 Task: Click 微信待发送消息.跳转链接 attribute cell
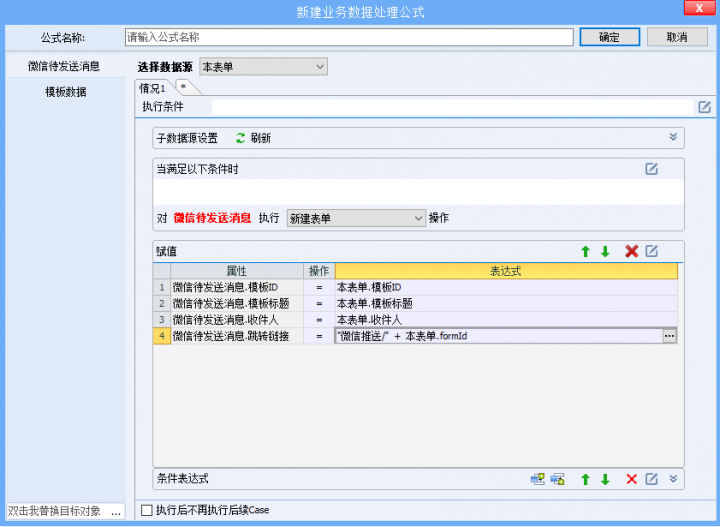pos(237,336)
